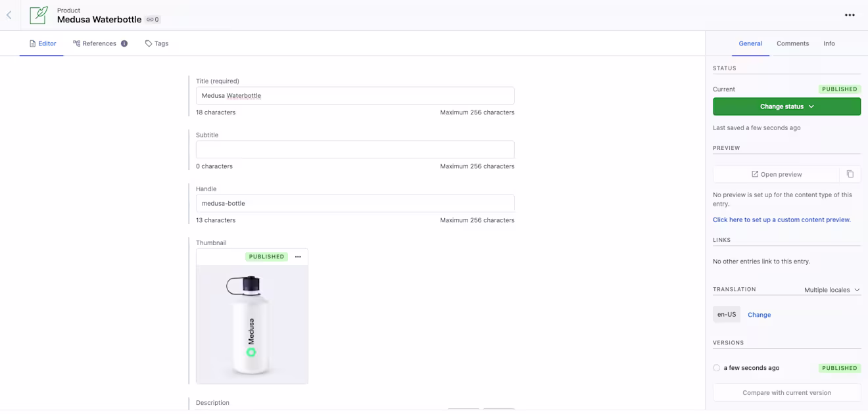The height and width of the screenshot is (414, 868).
Task: Switch to the Info tab
Action: 829,43
